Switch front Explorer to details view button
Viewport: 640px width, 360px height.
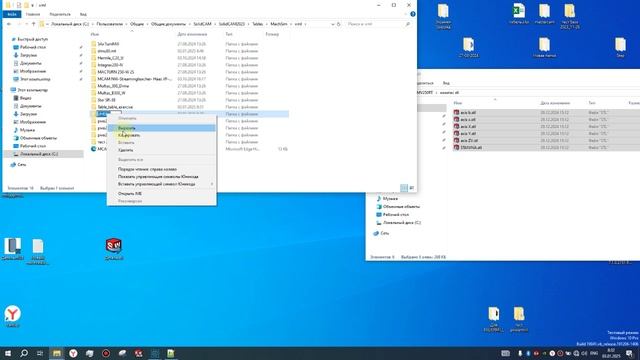tap(404, 188)
